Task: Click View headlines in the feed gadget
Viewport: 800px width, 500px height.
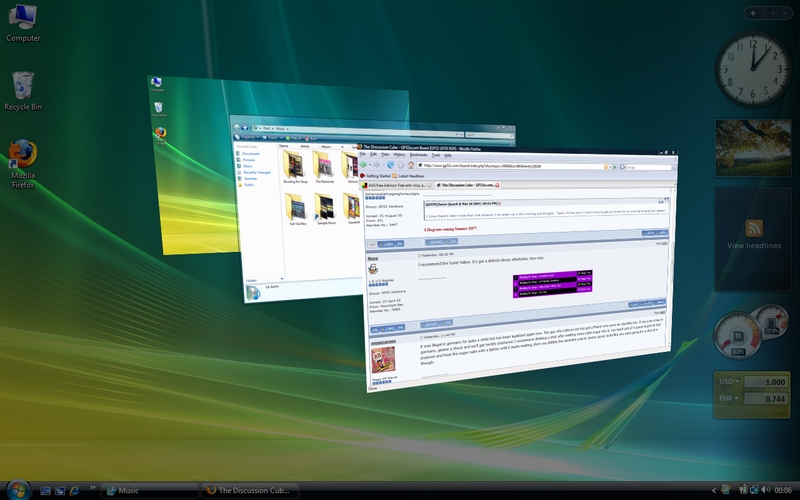Action: point(754,245)
